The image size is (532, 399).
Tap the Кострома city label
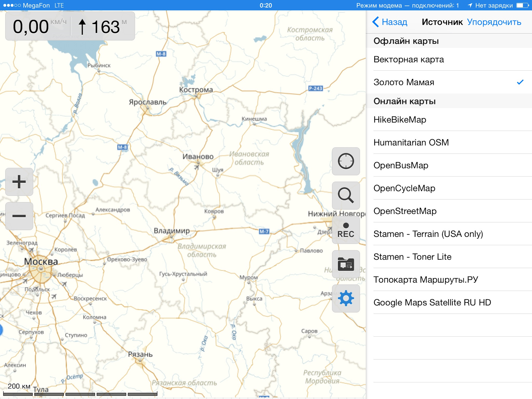tap(196, 89)
